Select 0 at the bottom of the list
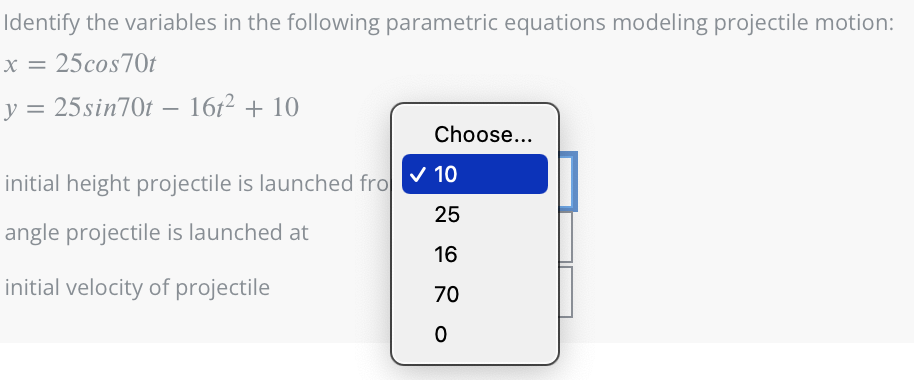The width and height of the screenshot is (914, 380). coord(474,334)
